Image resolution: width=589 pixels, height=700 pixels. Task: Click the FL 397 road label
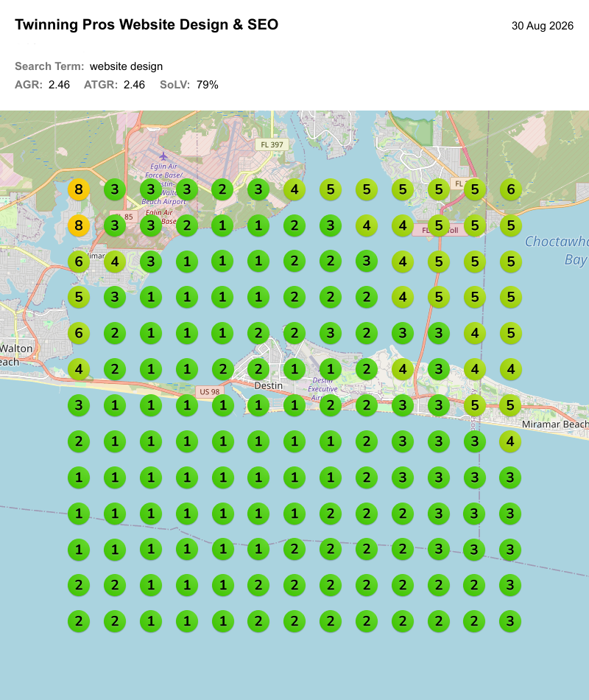point(272,144)
